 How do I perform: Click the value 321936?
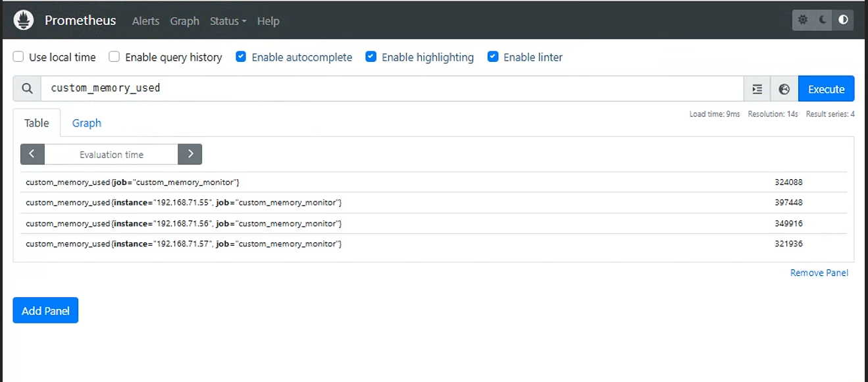coord(788,244)
